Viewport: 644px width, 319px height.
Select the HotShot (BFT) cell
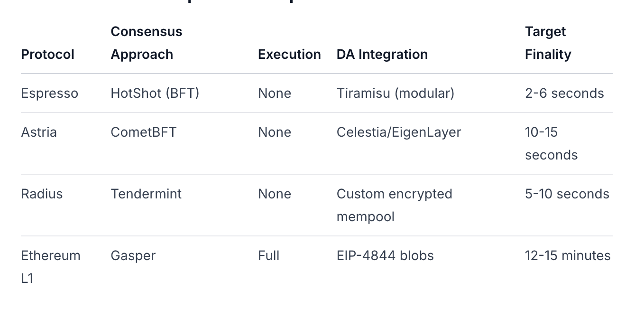coord(155,94)
